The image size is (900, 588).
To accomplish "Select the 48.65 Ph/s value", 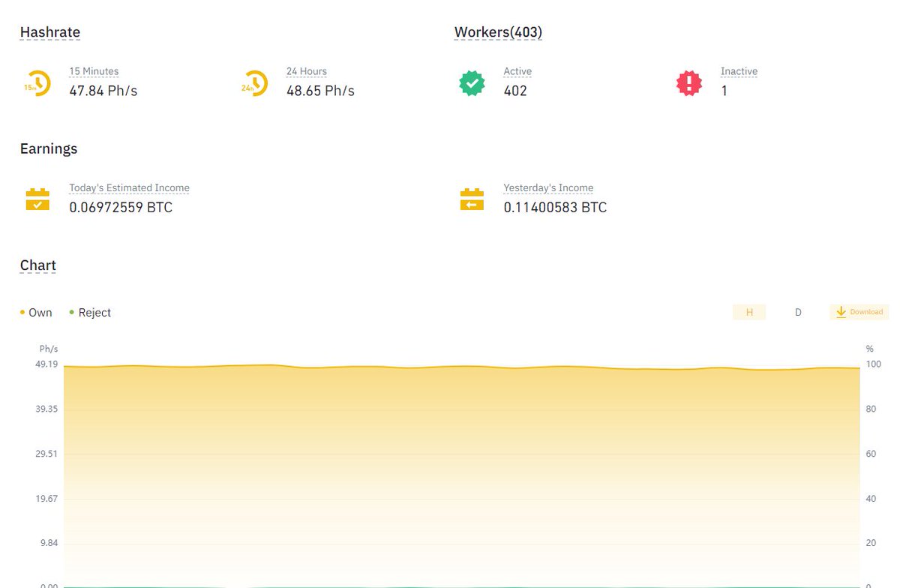I will tap(320, 91).
